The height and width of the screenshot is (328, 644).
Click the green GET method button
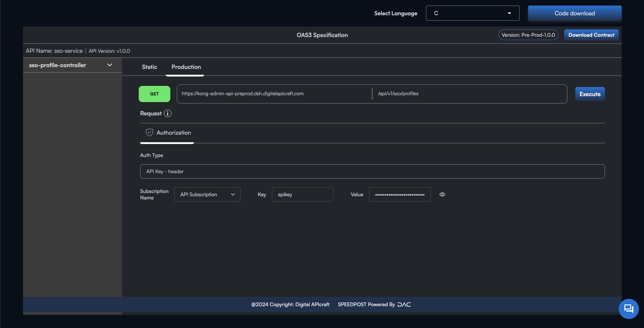155,94
